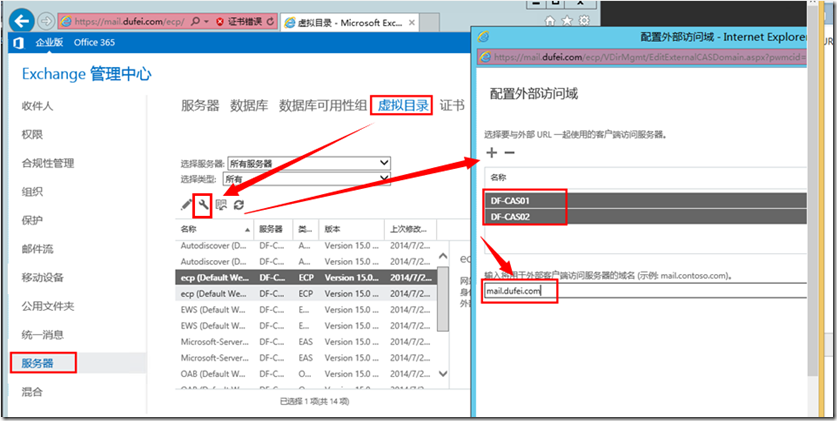The image size is (837, 421).
Task: Open 统一消息 in the left navigation
Action: 42,335
